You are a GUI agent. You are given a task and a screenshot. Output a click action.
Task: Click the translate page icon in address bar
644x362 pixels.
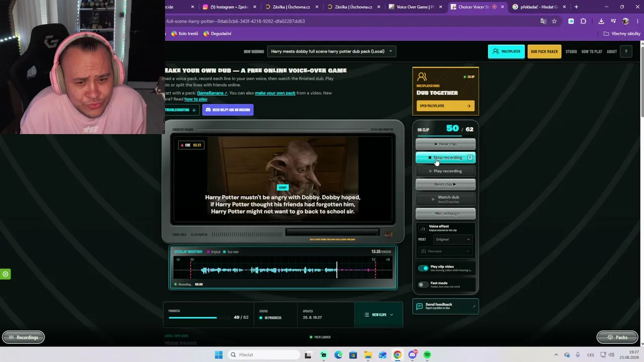coord(543,21)
